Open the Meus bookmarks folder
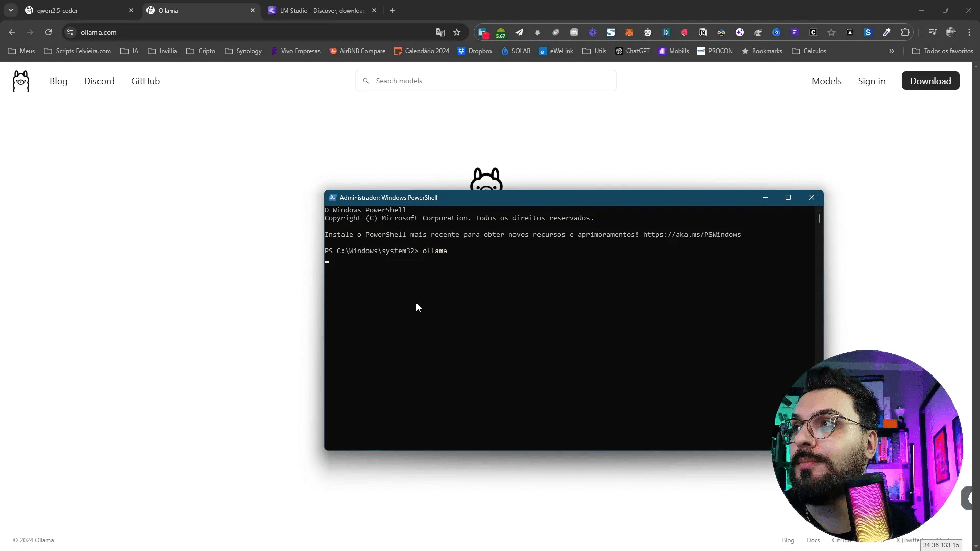This screenshot has width=980, height=551. point(21,51)
